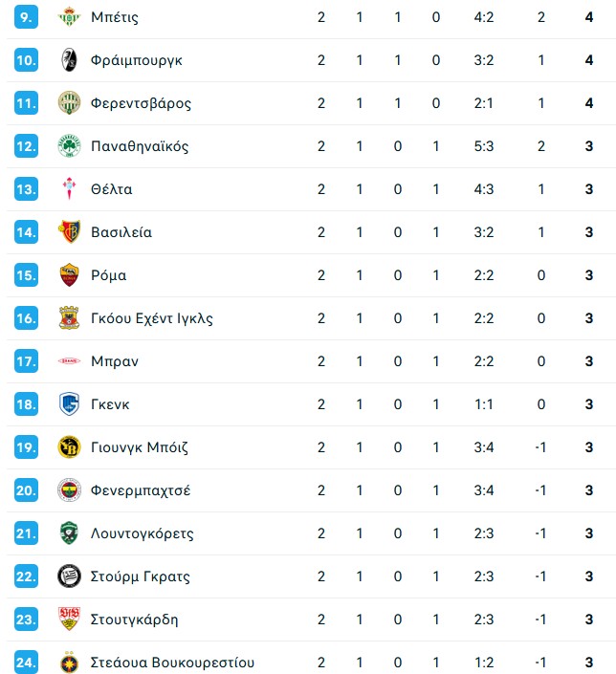
Task: Click the Celta Vigo club crest
Action: click(69, 189)
